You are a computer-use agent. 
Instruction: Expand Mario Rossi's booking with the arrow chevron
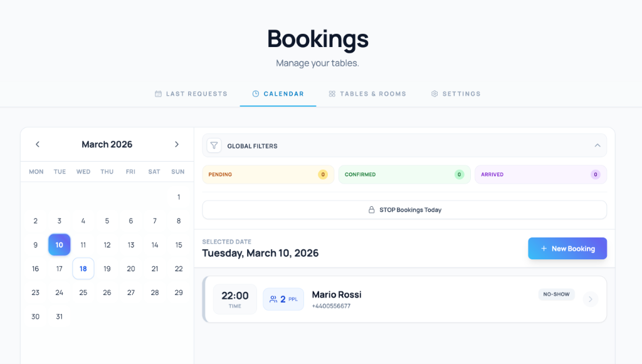point(590,299)
